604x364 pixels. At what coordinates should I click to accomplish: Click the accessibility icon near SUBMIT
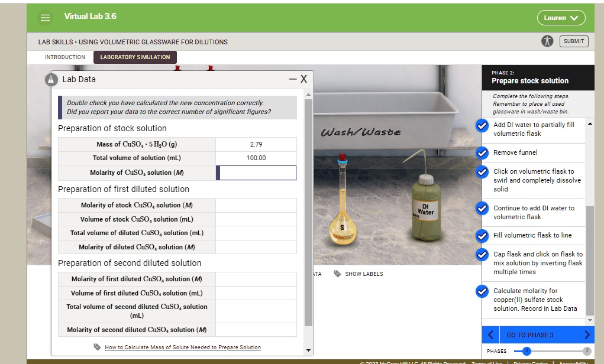[x=547, y=41]
